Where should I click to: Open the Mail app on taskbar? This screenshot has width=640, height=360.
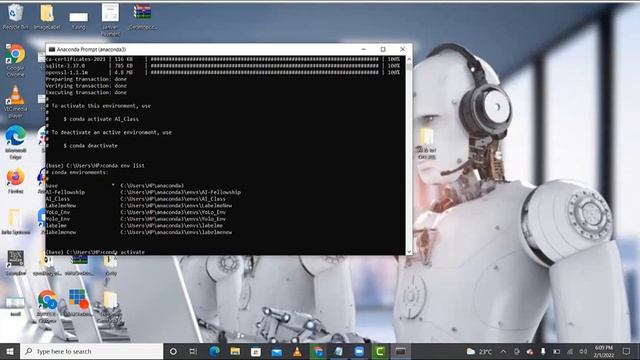[x=277, y=351]
